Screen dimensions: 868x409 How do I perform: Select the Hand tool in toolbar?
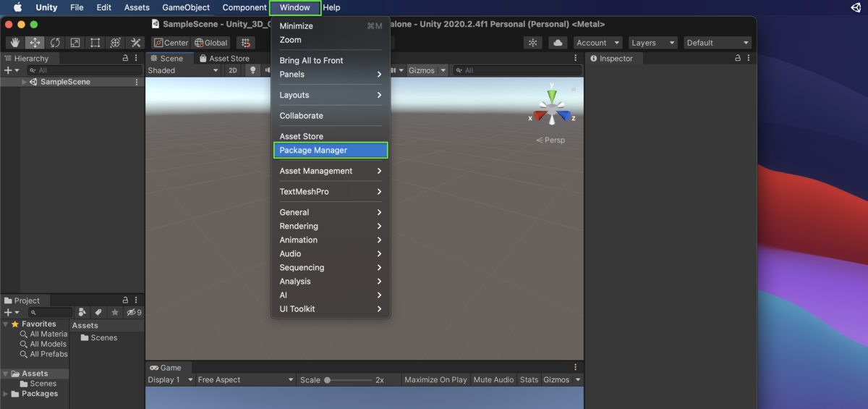click(x=15, y=43)
